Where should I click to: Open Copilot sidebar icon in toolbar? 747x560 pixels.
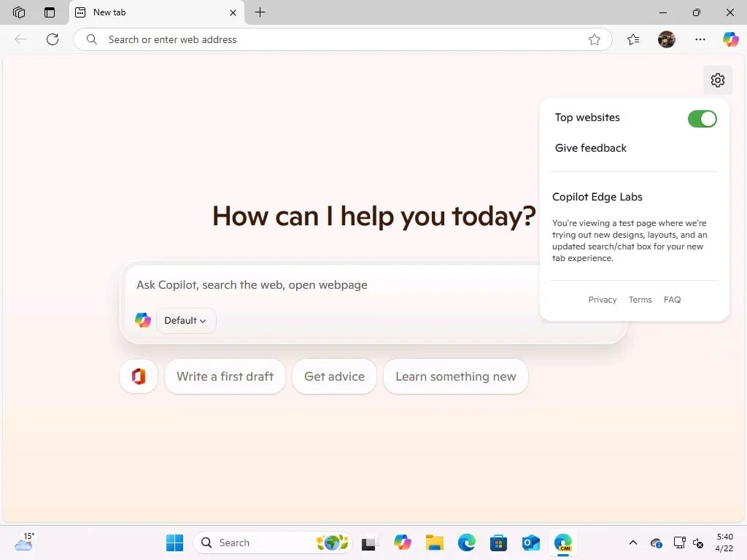click(730, 39)
